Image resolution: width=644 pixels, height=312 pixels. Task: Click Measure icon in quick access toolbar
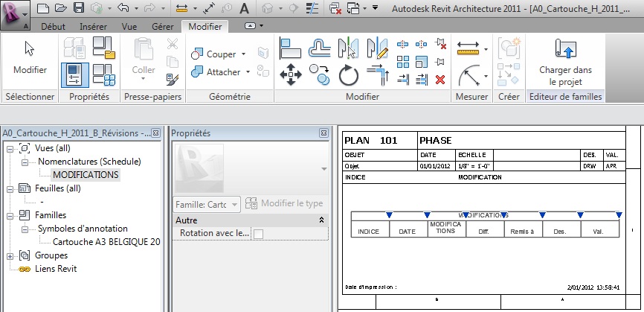181,7
